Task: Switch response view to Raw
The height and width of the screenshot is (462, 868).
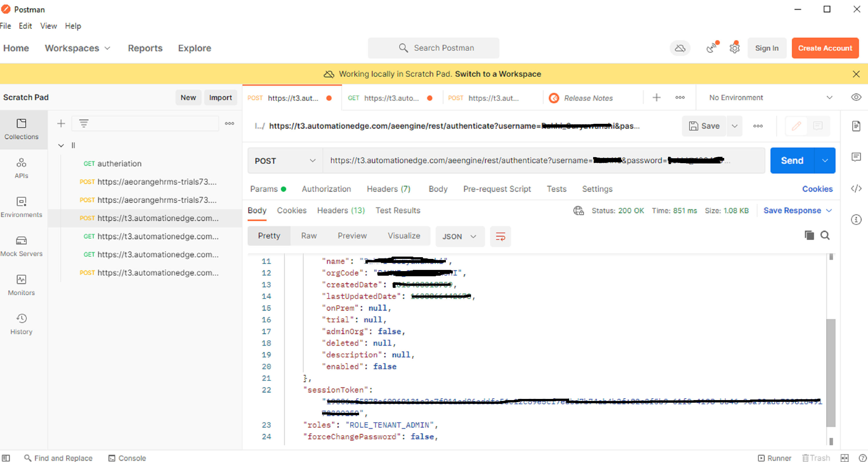Action: [x=309, y=235]
